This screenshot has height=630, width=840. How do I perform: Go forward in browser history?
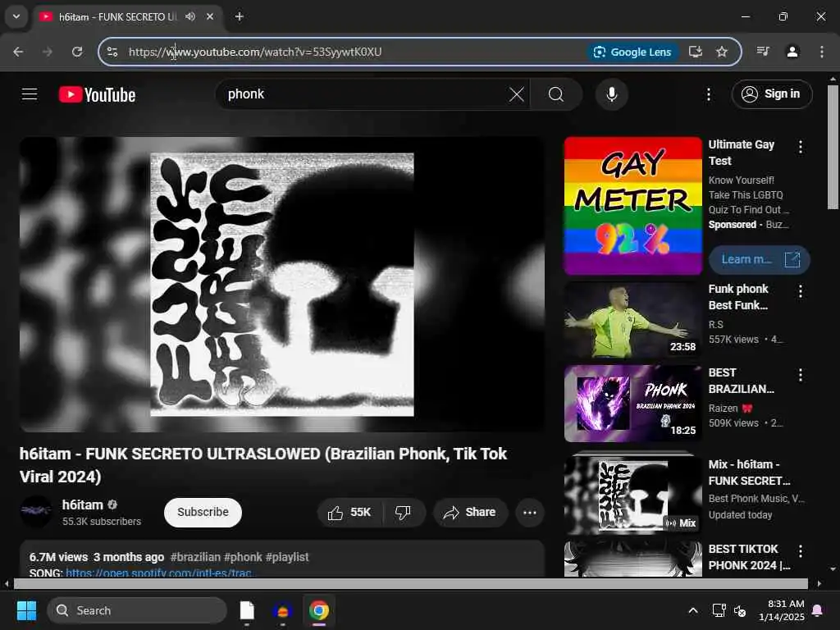(47, 52)
